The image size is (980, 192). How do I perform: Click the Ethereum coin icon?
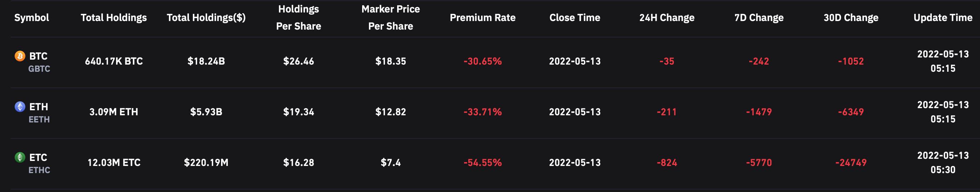pos(20,107)
